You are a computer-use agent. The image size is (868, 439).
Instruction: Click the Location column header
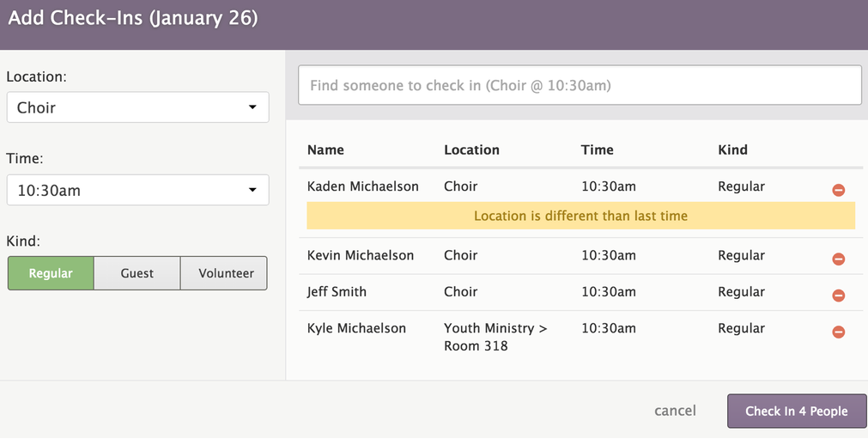click(x=471, y=149)
